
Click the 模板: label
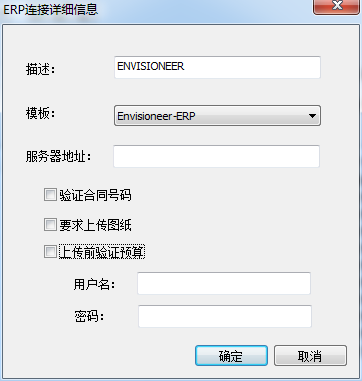40,114
